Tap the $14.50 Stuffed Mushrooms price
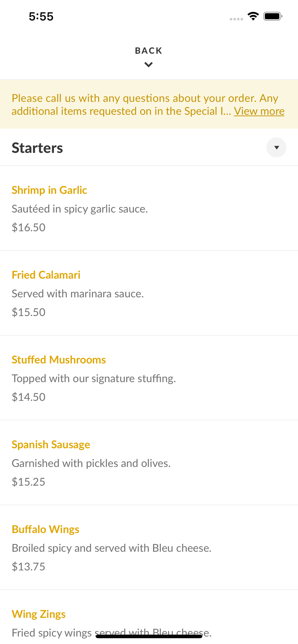 (29, 397)
